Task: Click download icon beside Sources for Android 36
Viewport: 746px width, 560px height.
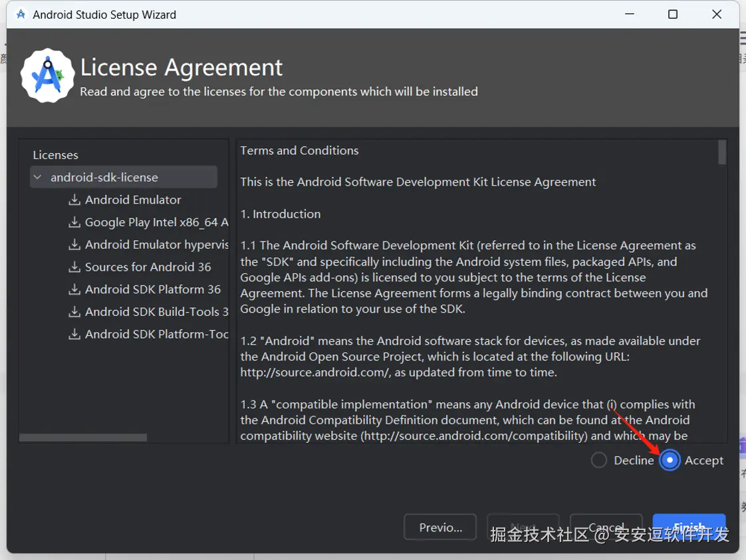Action: (74, 267)
